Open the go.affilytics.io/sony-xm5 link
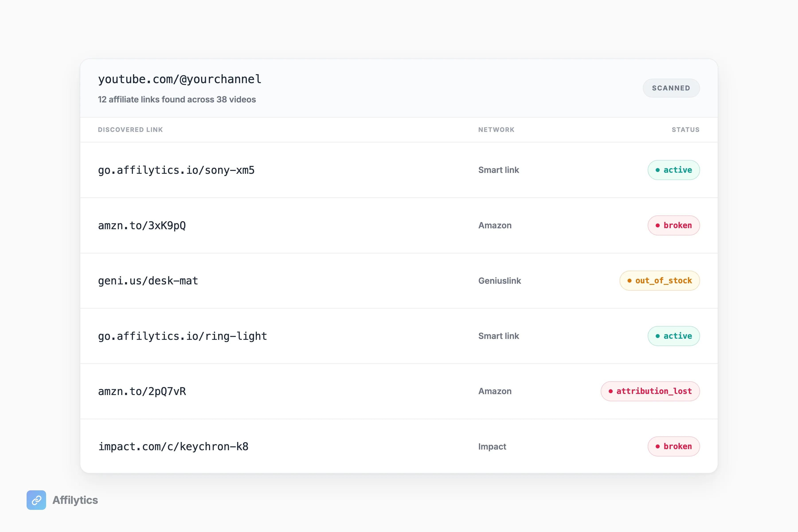 click(176, 170)
